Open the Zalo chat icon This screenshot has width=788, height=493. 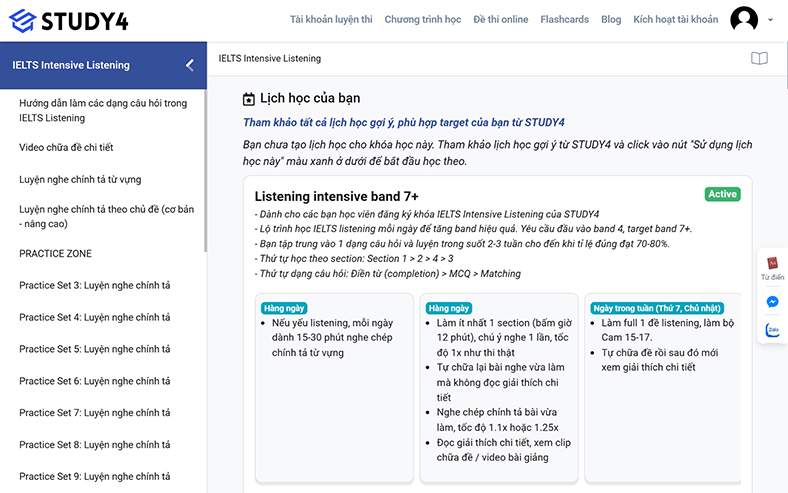tap(772, 330)
